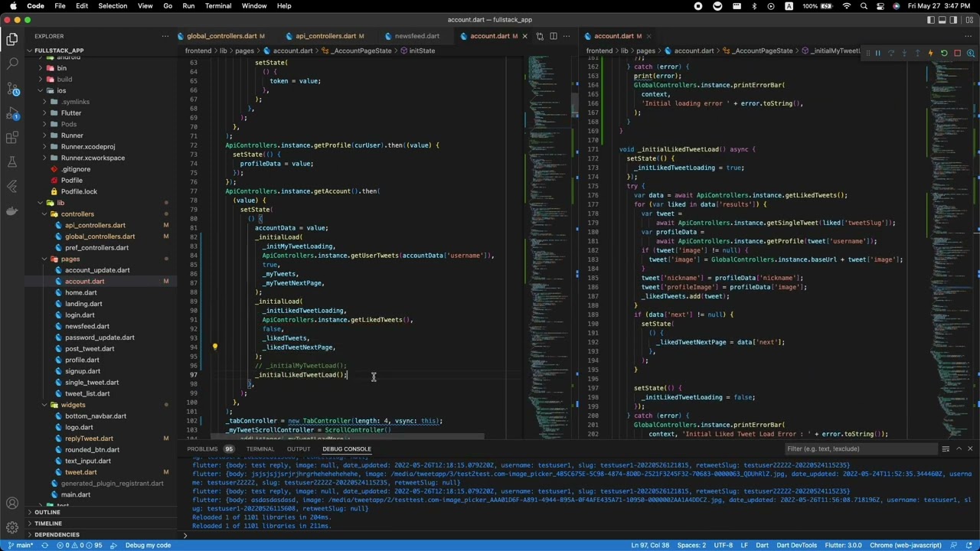Open the TERMINAL panel tab

[260, 449]
